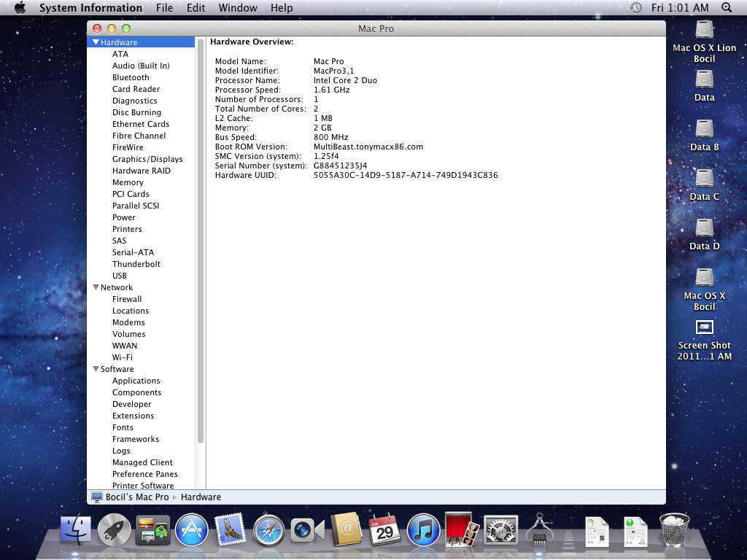This screenshot has width=747, height=560.
Task: Open Spotlight search magnifier
Action: click(727, 7)
